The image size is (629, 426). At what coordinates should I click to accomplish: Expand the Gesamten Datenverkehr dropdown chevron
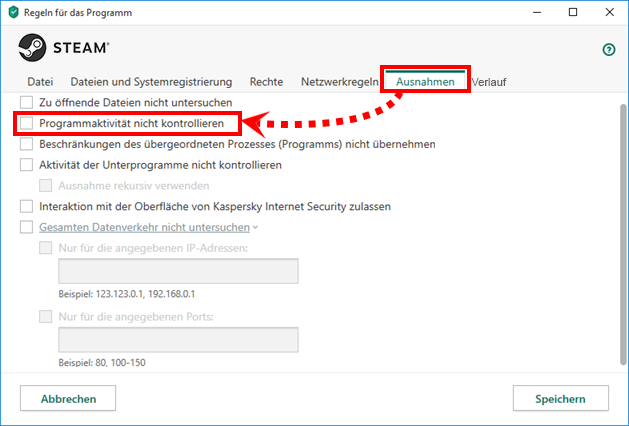click(x=256, y=227)
